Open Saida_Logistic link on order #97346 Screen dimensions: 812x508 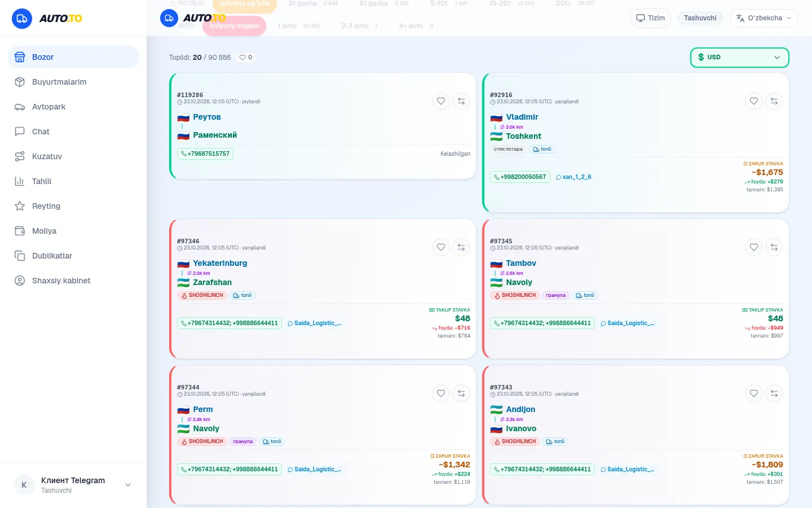click(314, 323)
